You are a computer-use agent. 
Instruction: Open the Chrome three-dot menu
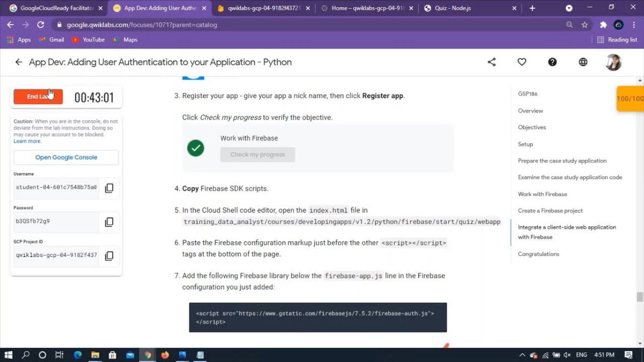633,25
